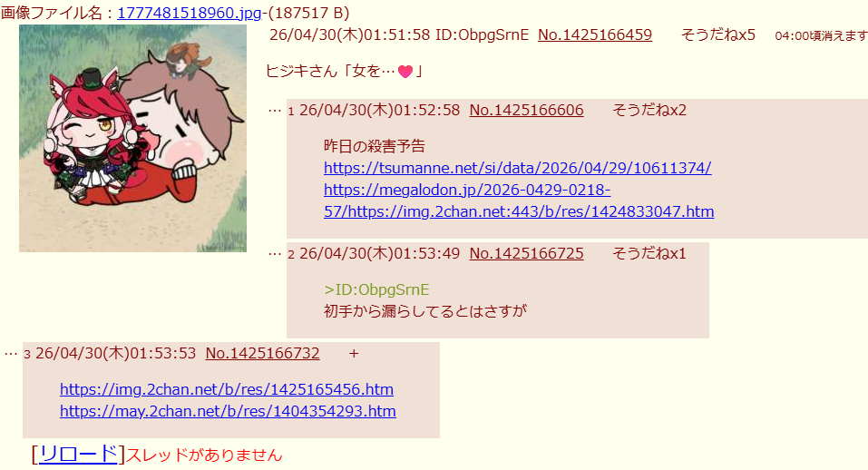Open may.2chan.net thread 1404354293 link

point(228,411)
